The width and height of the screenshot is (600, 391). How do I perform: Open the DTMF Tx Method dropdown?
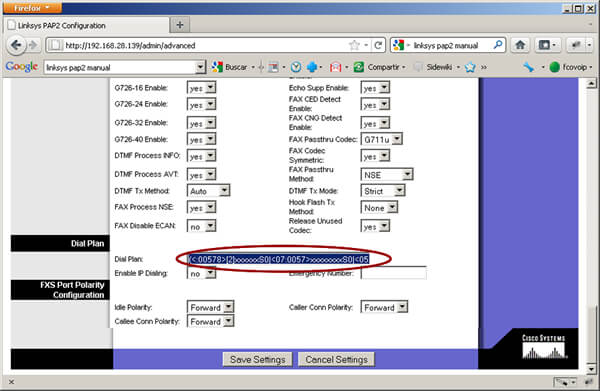tap(208, 191)
